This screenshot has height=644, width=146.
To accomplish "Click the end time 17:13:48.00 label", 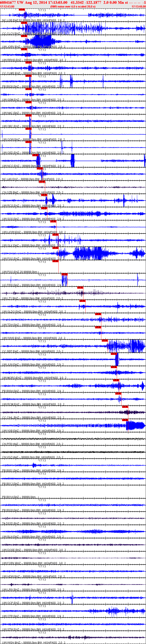I will [139, 6].
